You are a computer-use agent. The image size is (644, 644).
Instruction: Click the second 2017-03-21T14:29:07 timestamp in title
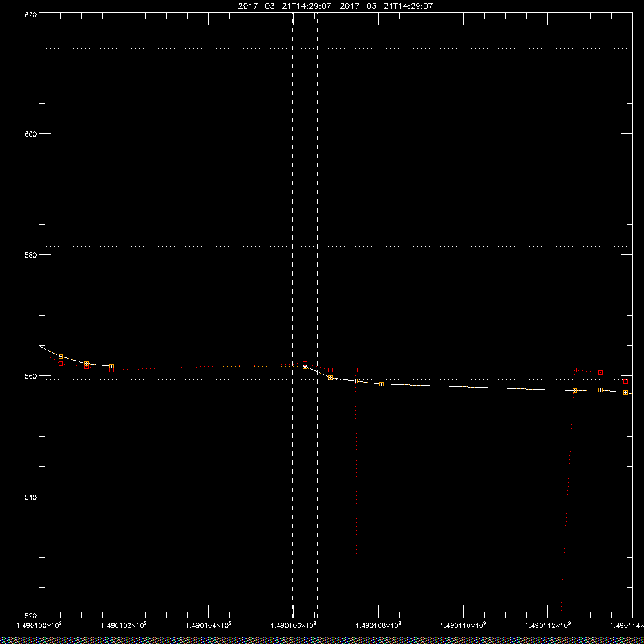coord(386,6)
